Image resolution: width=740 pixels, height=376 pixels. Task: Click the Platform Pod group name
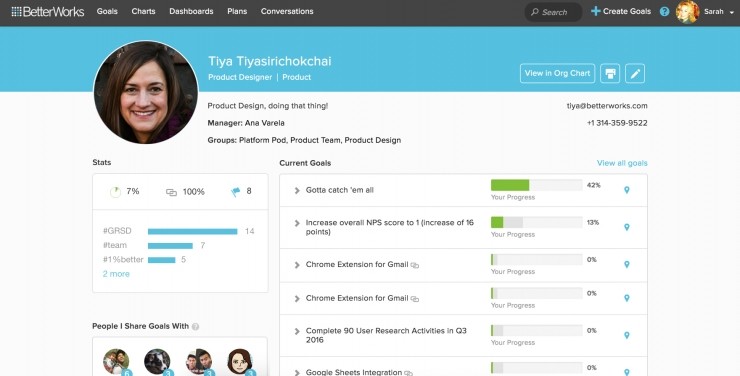coord(262,140)
